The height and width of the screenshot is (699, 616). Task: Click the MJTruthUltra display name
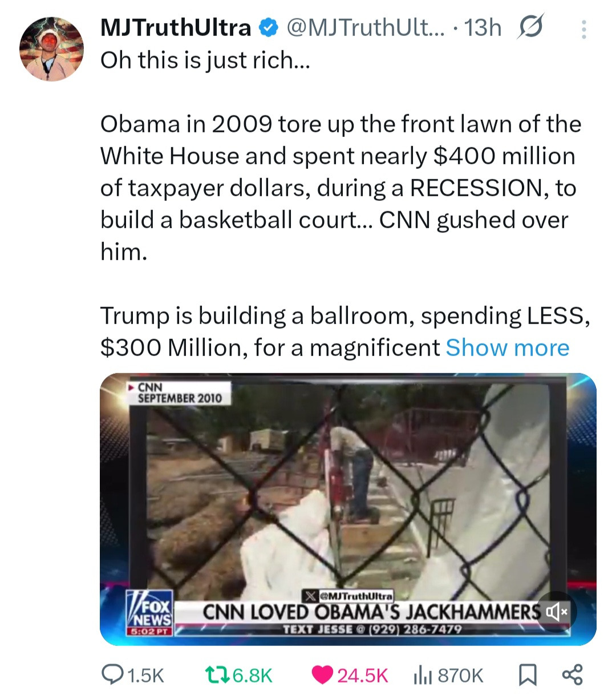(176, 27)
